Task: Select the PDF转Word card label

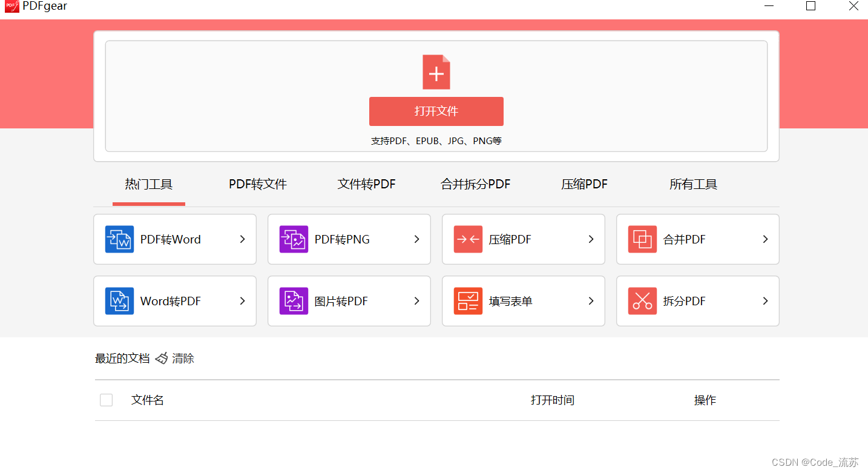Action: (x=171, y=239)
